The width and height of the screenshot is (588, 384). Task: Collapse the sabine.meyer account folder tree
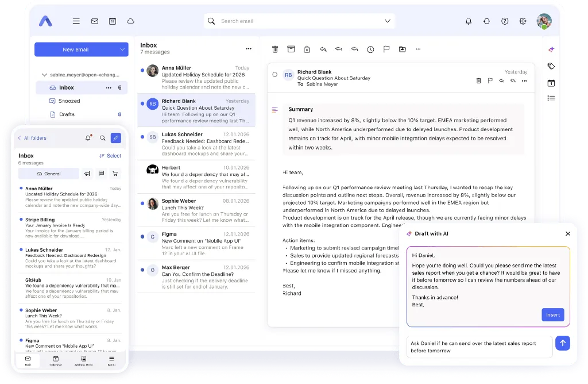pos(44,75)
